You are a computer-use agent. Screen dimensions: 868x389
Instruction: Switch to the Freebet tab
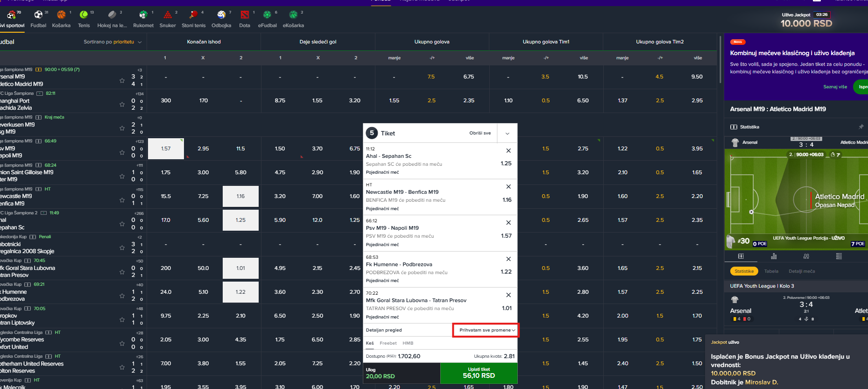pyautogui.click(x=388, y=343)
